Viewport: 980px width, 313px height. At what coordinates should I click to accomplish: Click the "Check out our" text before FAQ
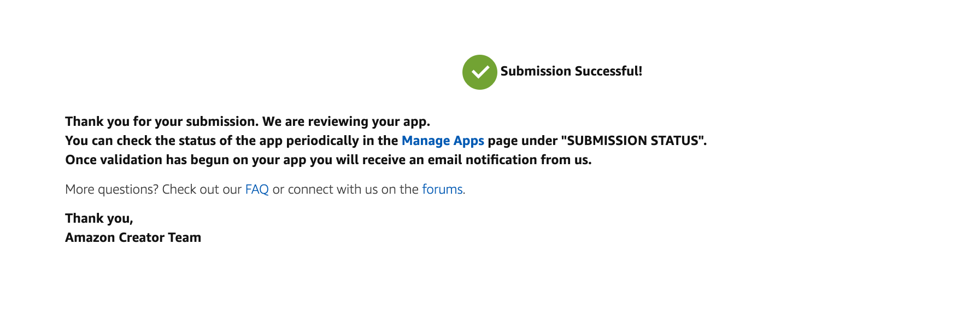pyautogui.click(x=202, y=189)
